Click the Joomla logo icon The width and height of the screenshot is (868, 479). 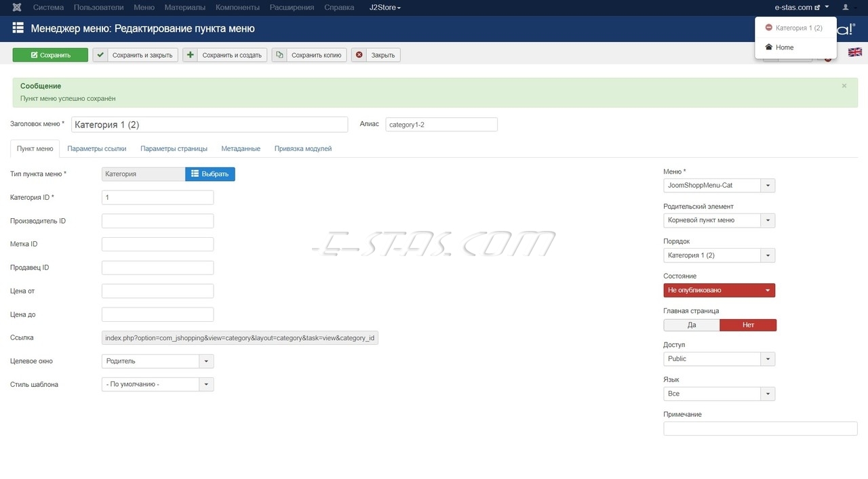pos(17,7)
